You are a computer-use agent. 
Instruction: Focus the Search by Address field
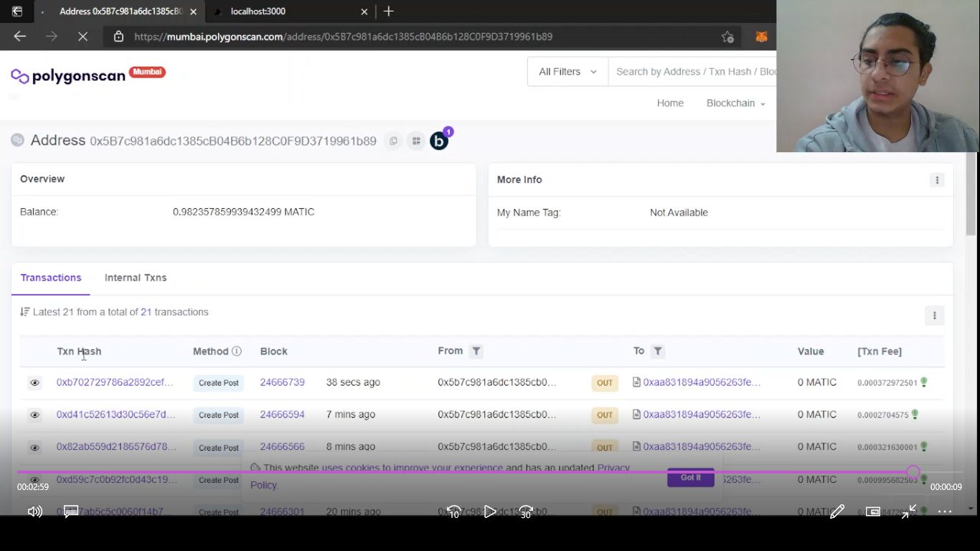click(692, 72)
